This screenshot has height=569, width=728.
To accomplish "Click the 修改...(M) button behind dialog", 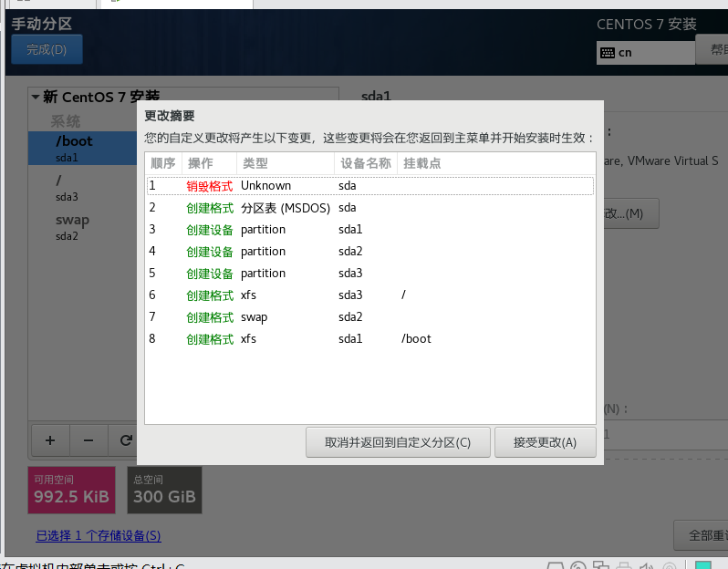I will [x=631, y=213].
